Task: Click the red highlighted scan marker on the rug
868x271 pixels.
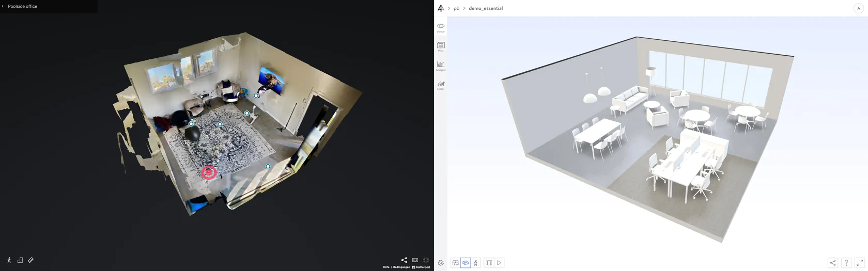Action: [209, 172]
